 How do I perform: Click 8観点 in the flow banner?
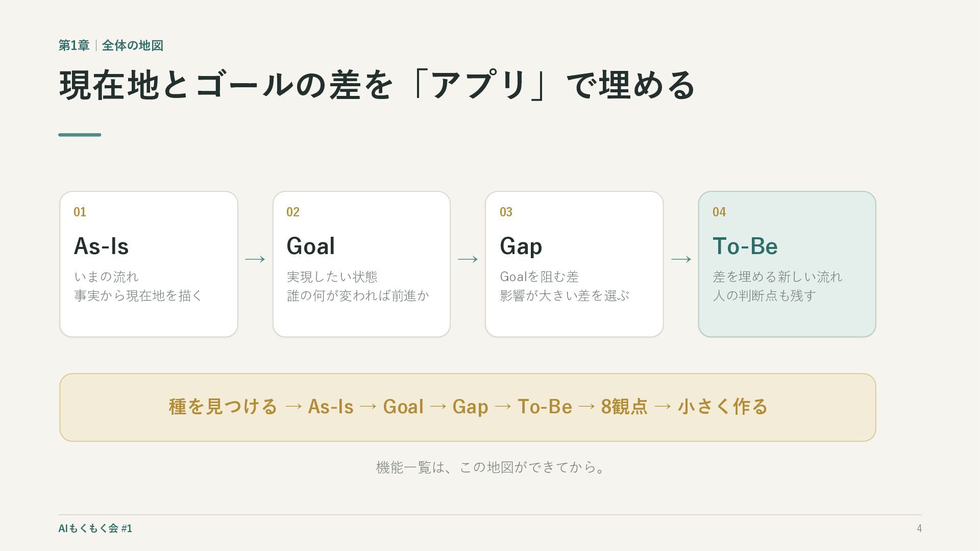[624, 407]
